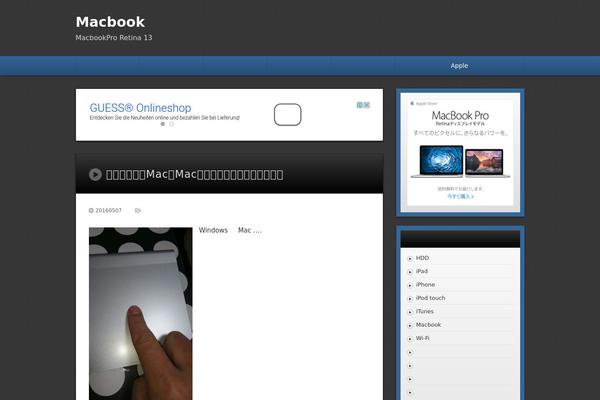Select first carousel dot in GUESS ad
This screenshot has width=600, height=400.
pyautogui.click(x=163, y=124)
